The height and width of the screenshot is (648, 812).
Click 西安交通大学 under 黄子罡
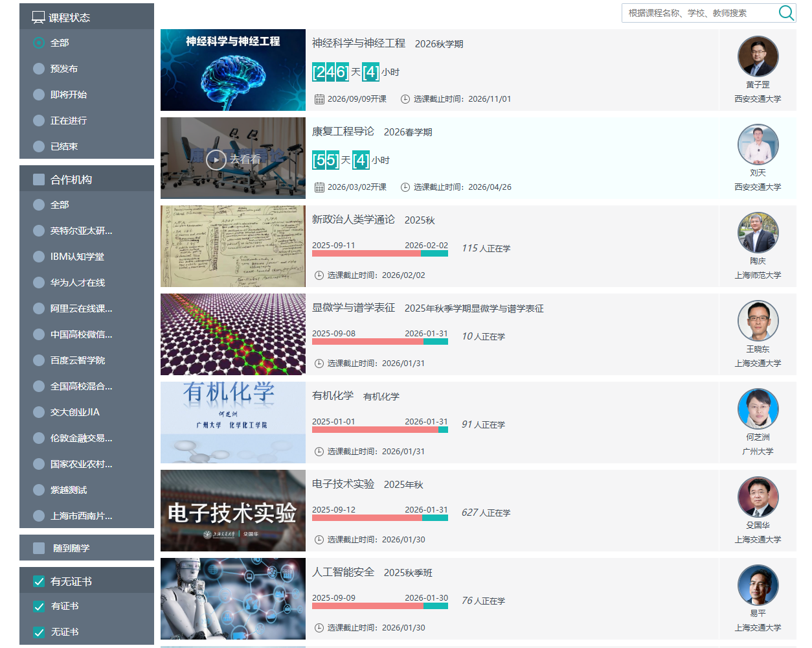point(758,99)
